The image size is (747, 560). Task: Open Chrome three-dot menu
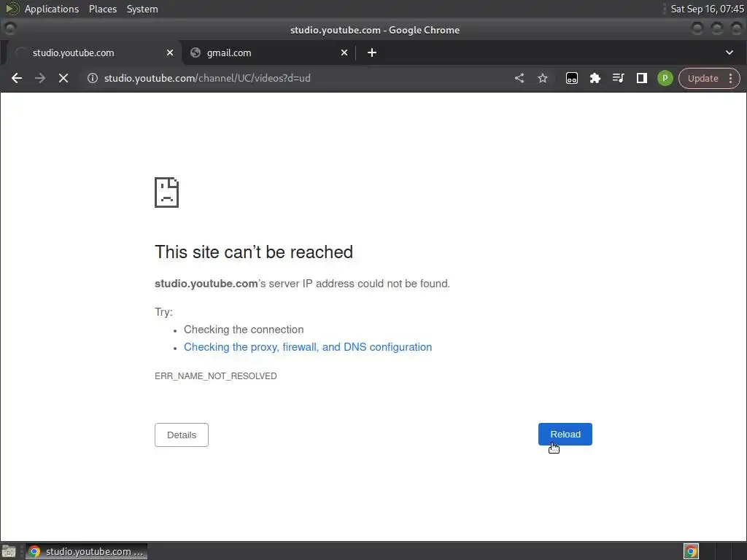pyautogui.click(x=731, y=78)
